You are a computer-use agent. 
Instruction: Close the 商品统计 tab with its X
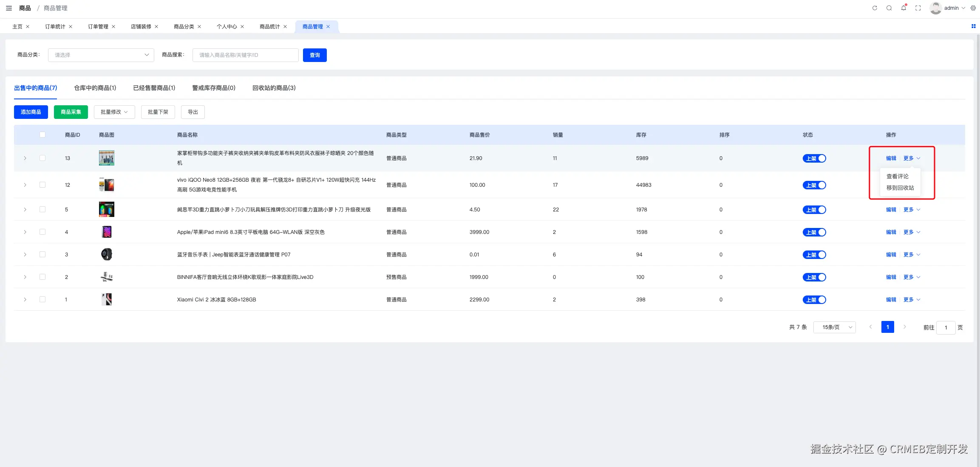tap(285, 27)
